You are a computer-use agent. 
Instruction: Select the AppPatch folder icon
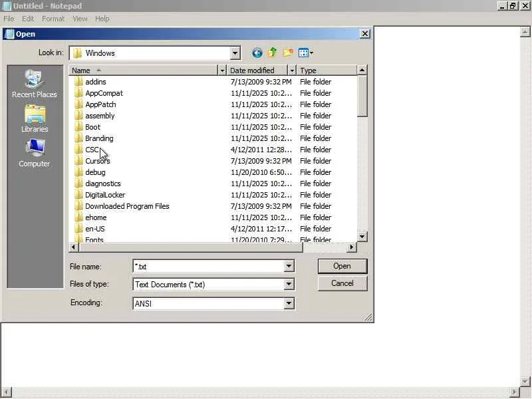[78, 104]
